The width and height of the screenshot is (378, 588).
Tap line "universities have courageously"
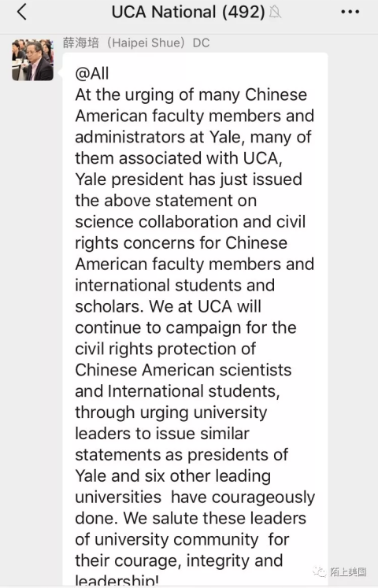pos(195,497)
